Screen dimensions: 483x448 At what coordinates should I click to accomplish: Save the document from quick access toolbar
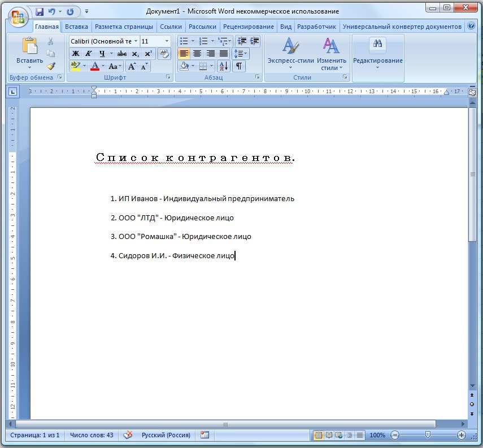click(x=40, y=12)
